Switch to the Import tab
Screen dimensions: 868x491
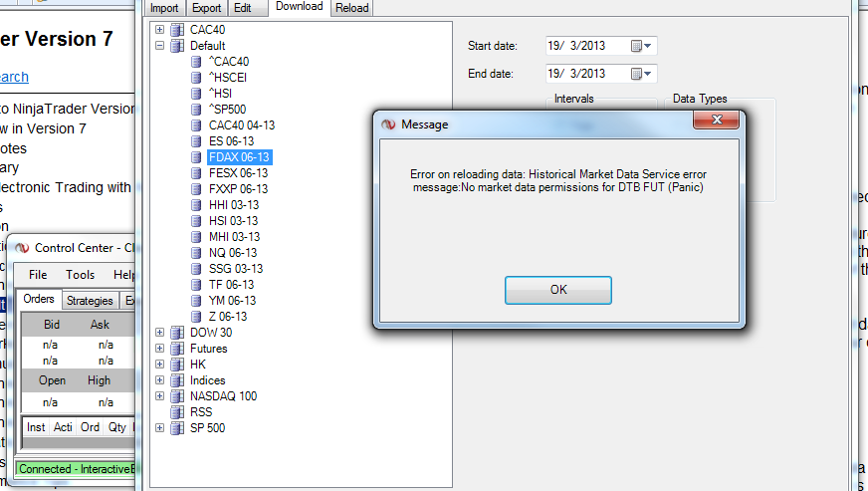pyautogui.click(x=164, y=8)
